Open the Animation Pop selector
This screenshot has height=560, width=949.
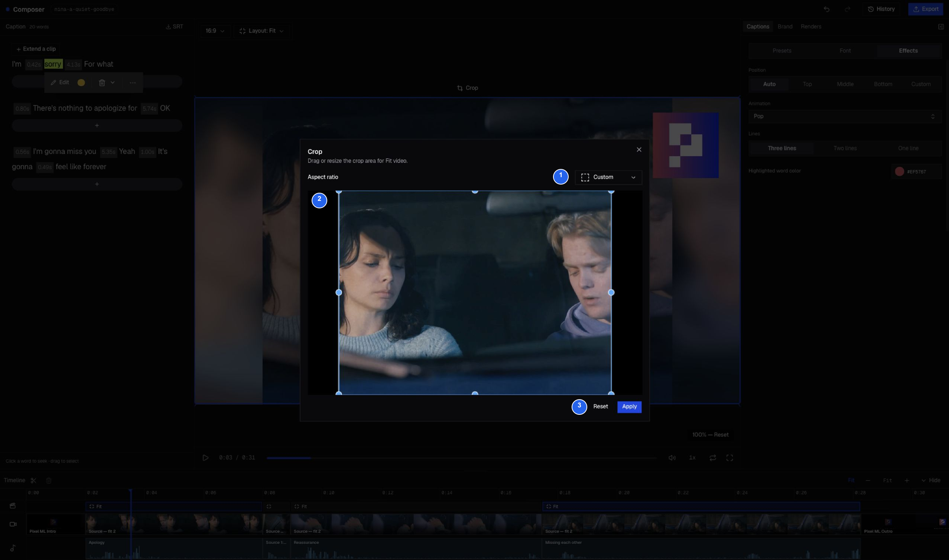(x=845, y=116)
